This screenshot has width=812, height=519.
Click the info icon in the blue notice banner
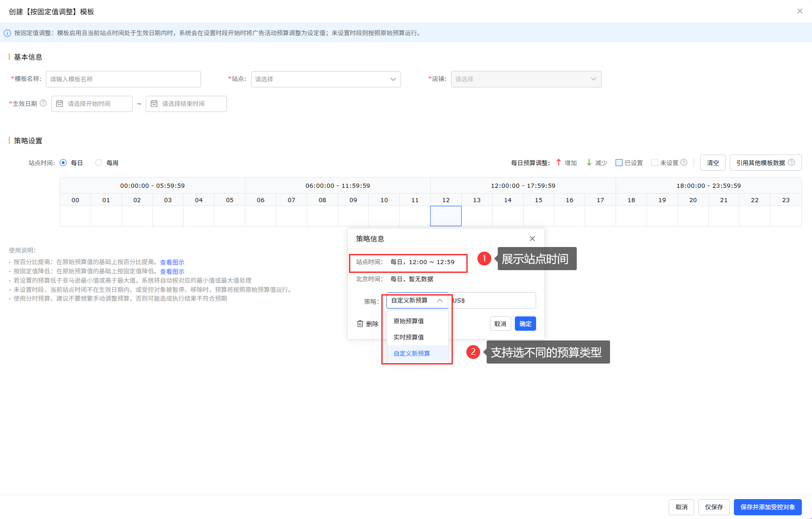[7, 33]
